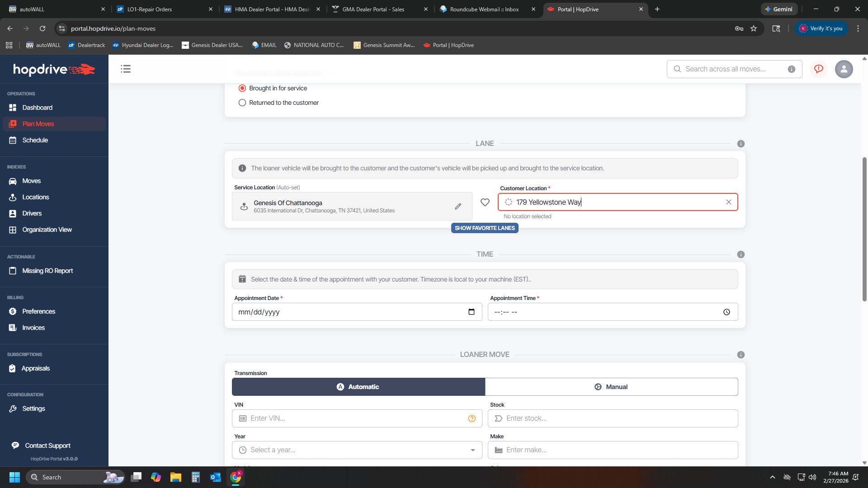Open the red feedback alert icon

819,69
